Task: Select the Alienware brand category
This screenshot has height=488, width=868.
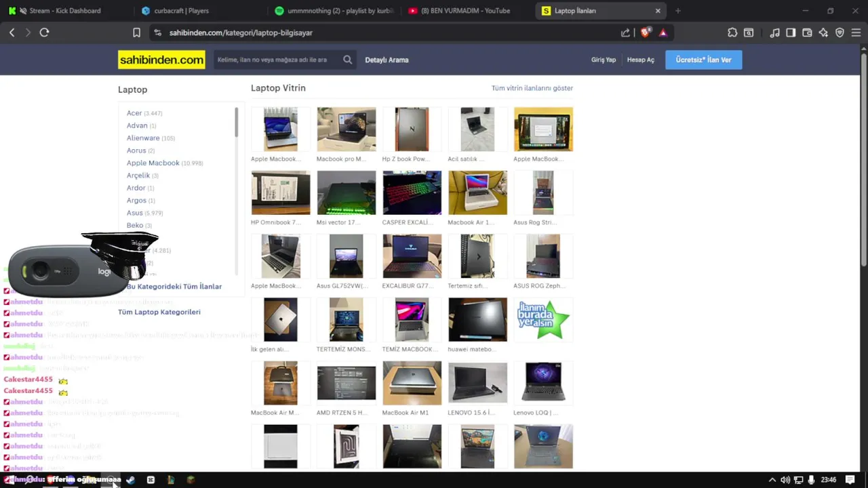Action: click(143, 138)
